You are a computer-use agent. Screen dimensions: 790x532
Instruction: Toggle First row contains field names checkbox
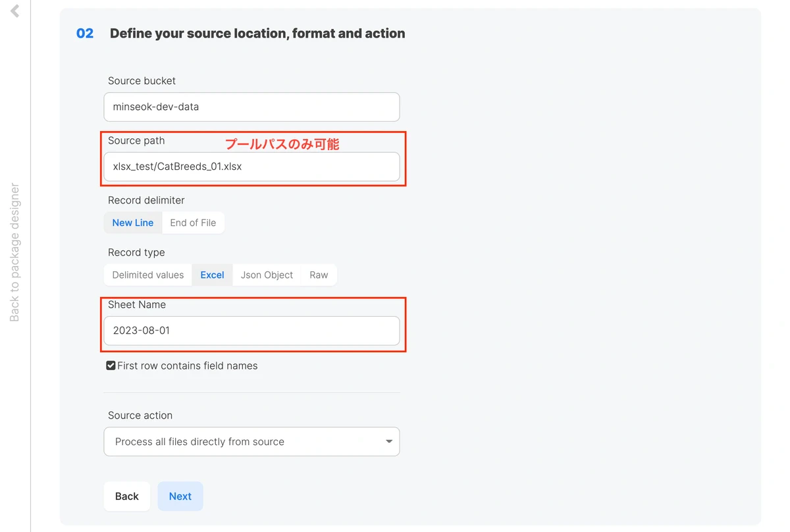[x=111, y=365]
